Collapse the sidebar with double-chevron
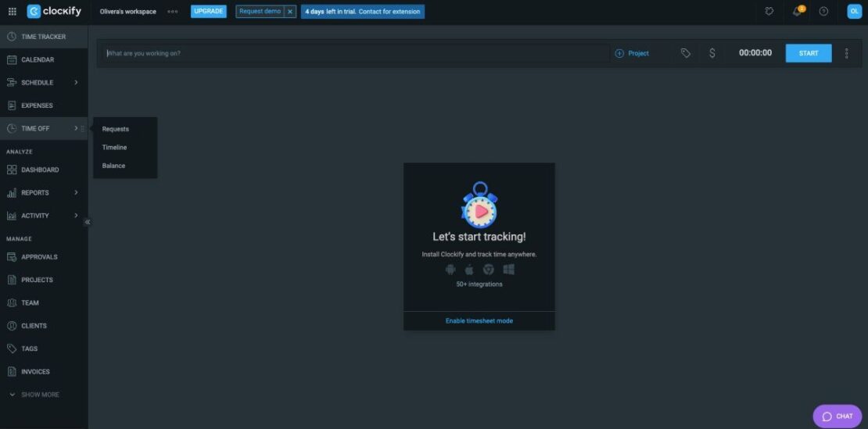Screen dimensions: 868x429 (x=88, y=222)
